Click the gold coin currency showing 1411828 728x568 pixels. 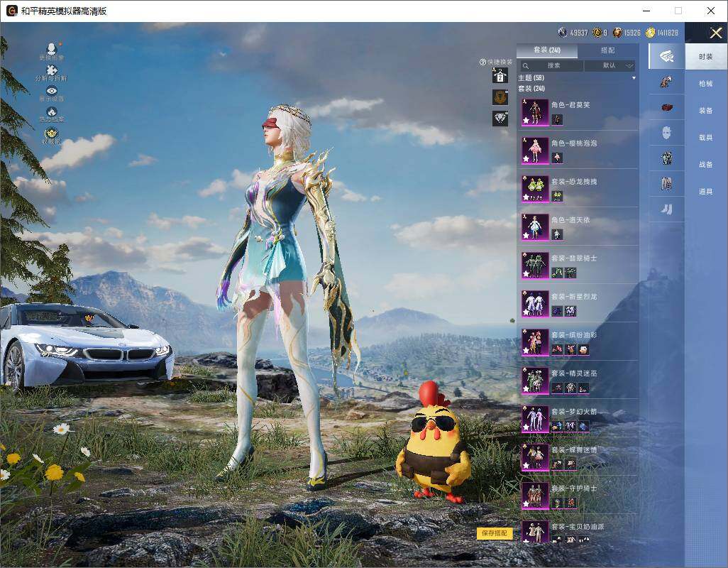651,33
